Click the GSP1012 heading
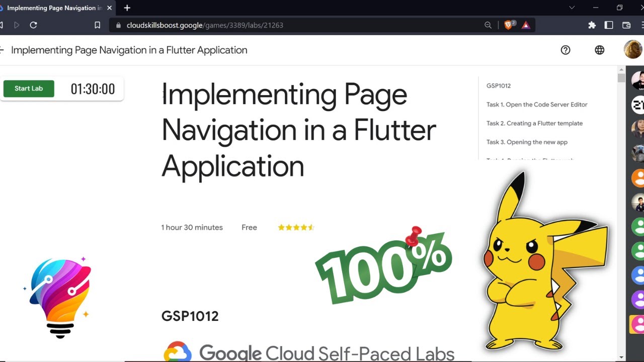Screen dimensions: 644x362 coord(190,316)
